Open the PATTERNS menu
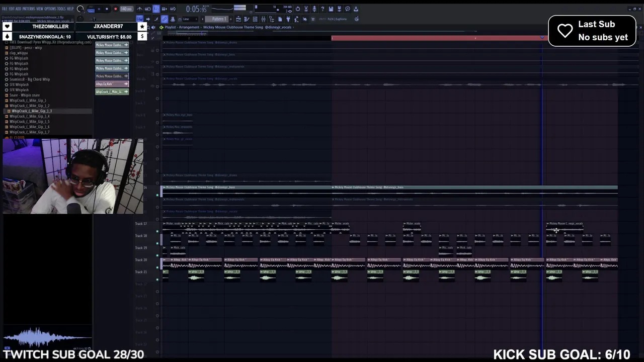Viewport: 644px width, 362px height. point(29,9)
